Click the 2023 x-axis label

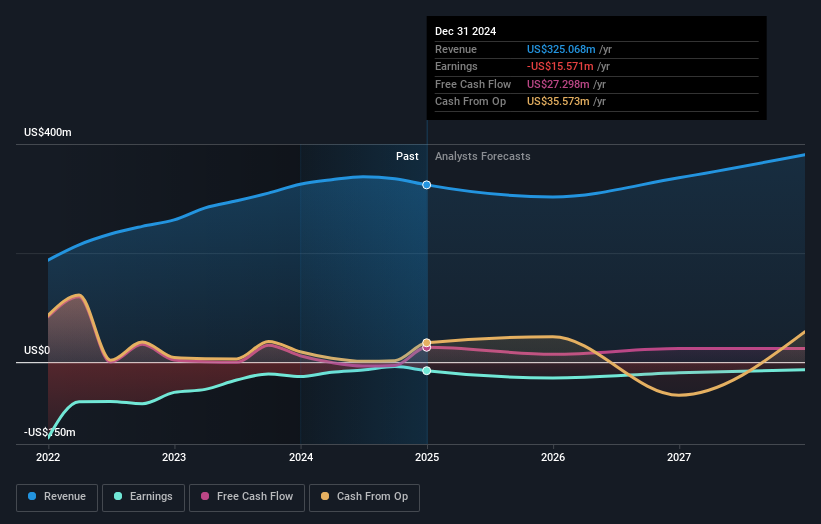174,457
